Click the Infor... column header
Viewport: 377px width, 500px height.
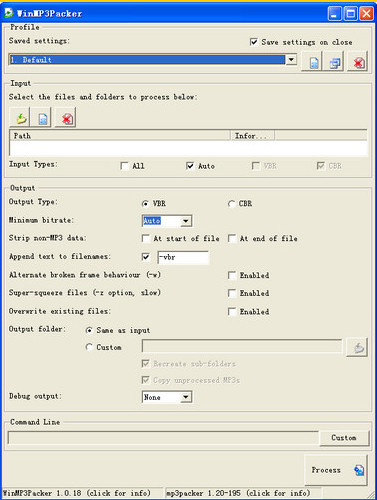[x=253, y=136]
